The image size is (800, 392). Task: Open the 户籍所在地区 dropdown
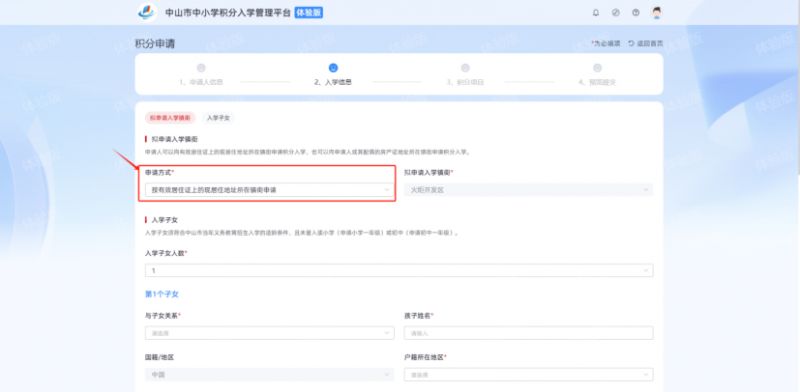click(529, 375)
